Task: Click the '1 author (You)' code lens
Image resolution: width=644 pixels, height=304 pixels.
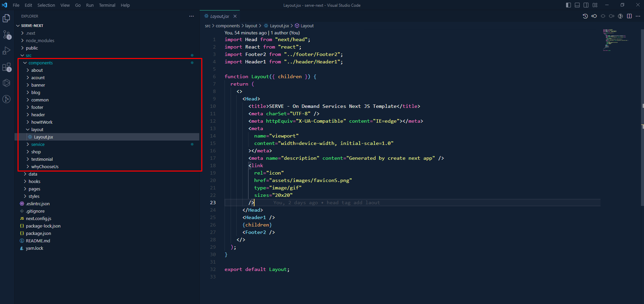Action: [x=285, y=33]
